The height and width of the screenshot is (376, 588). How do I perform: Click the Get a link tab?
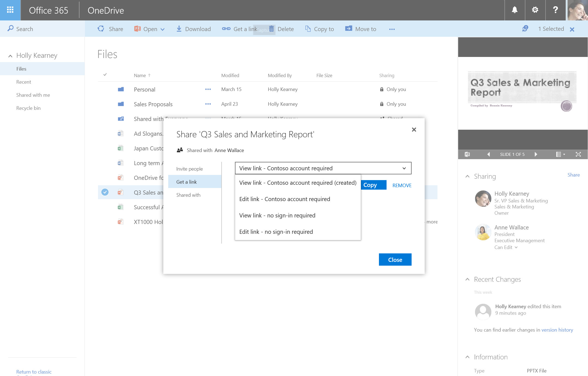(x=186, y=182)
